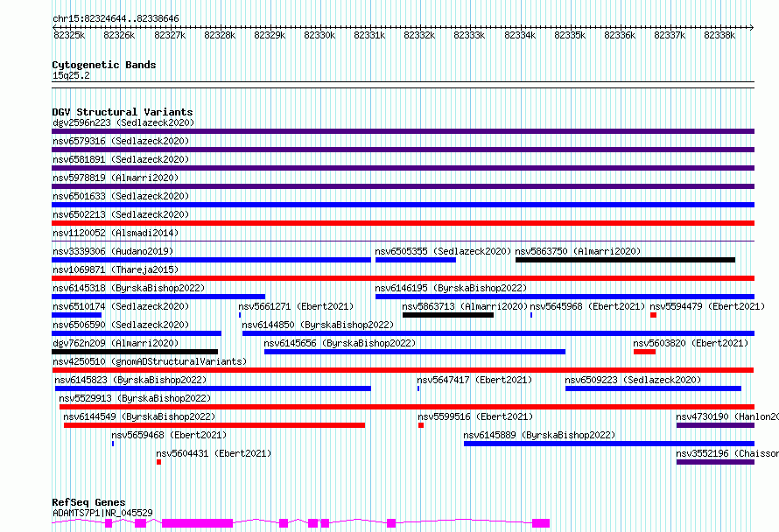Open nsv1120052 (Alsmadi2014) variant details
This screenshot has height=532, width=779.
click(116, 233)
